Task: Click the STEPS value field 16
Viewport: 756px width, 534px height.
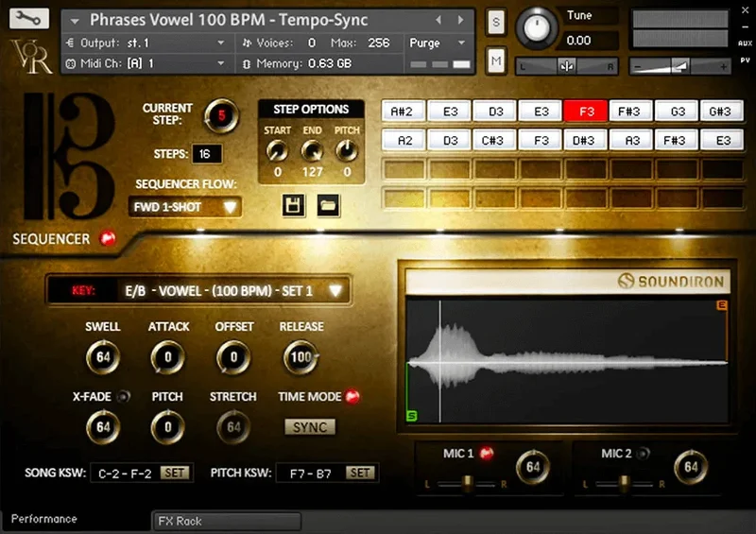Action: (x=206, y=154)
